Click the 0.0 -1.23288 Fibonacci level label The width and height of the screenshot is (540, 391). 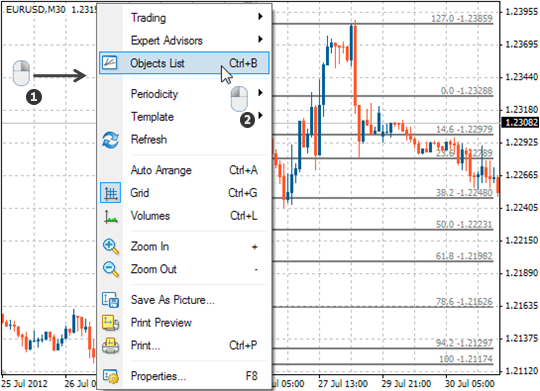click(467, 91)
